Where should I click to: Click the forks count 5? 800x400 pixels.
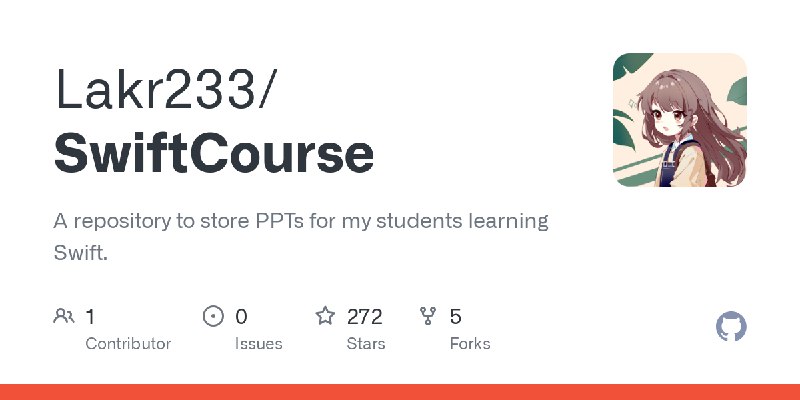click(456, 317)
